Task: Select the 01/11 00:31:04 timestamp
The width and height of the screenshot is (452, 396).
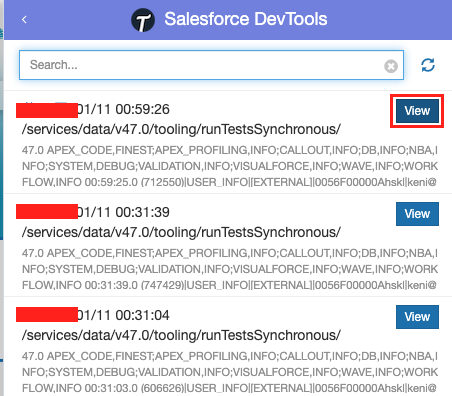Action: click(123, 315)
